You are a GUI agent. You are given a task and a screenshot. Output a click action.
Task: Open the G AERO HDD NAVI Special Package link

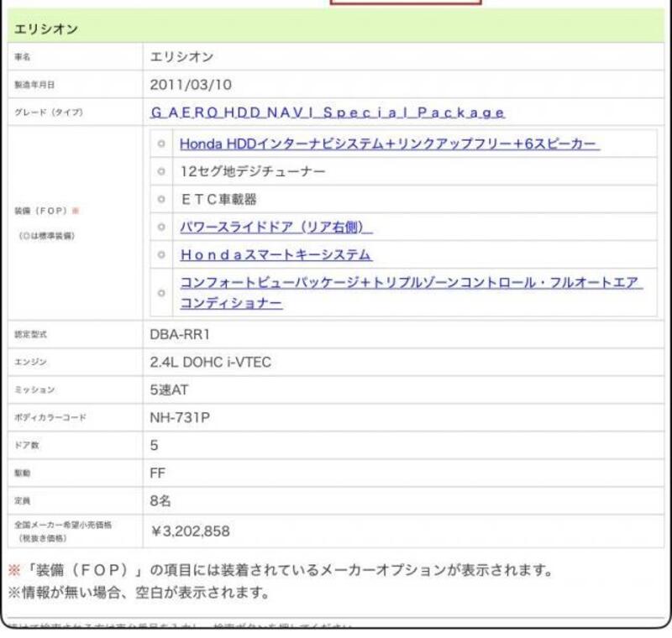click(x=328, y=112)
